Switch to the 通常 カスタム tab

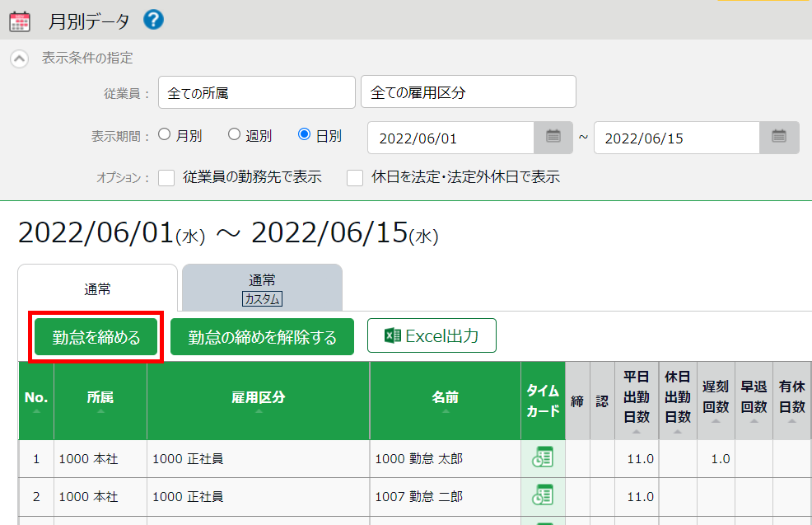point(262,288)
